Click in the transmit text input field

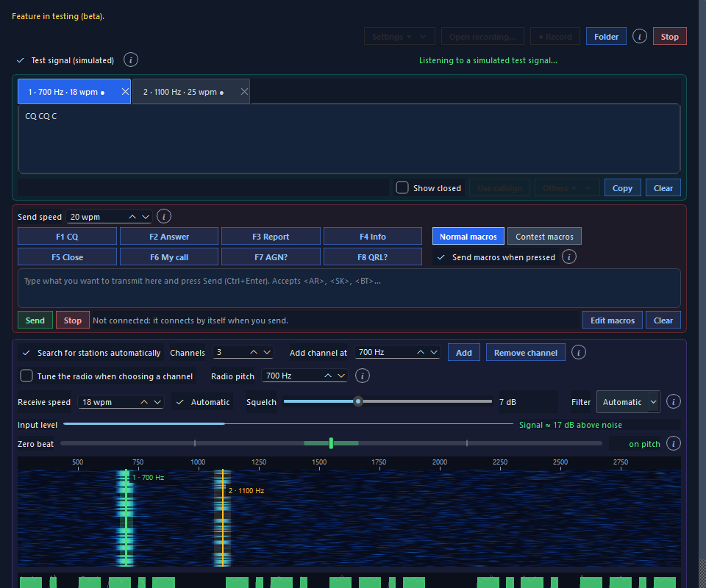click(x=349, y=288)
